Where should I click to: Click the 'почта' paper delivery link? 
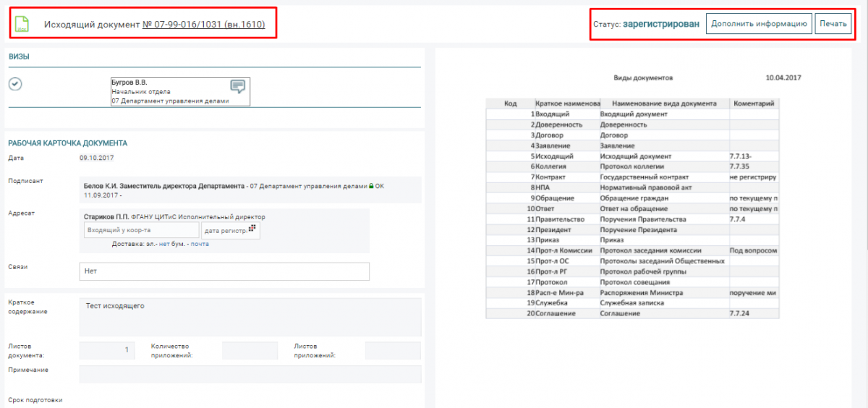click(200, 244)
